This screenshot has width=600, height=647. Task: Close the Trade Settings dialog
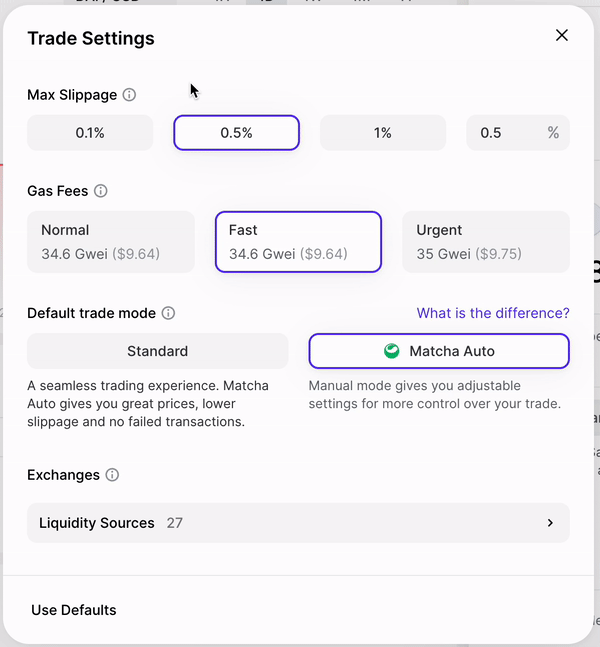click(x=562, y=35)
